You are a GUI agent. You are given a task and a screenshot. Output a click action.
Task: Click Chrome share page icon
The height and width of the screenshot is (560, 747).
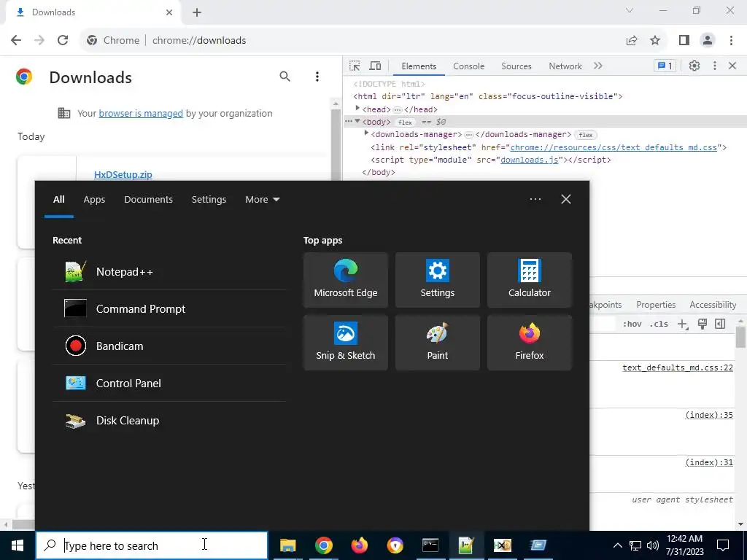click(x=632, y=41)
